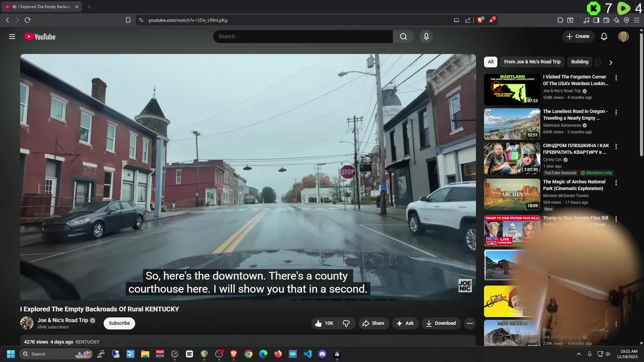
Task: Open the Create dropdown button
Action: pos(578,36)
